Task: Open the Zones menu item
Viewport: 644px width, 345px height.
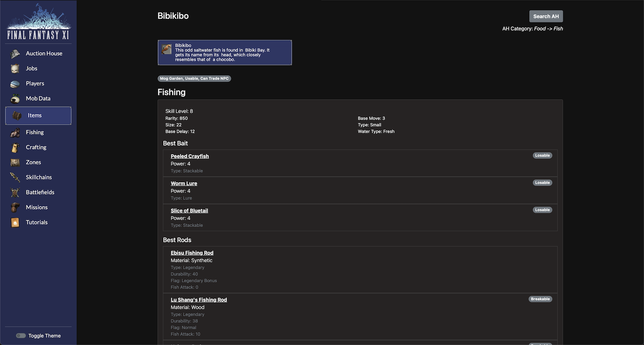Action: [x=33, y=162]
